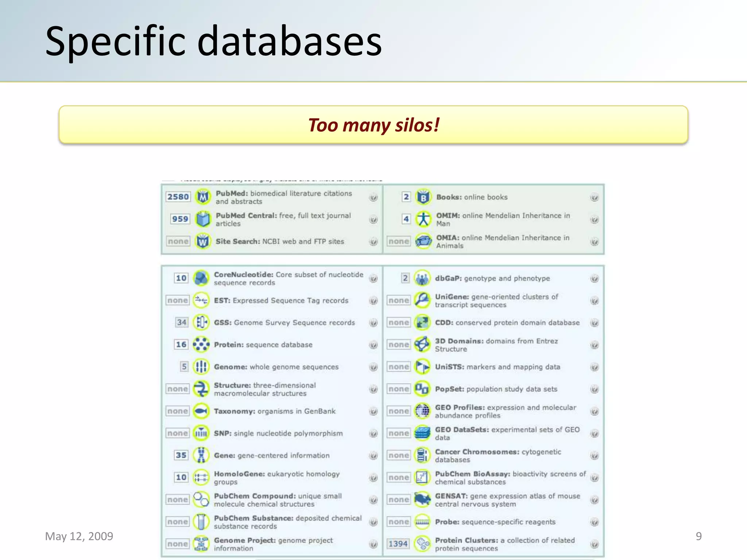Click the dbGaP people icon
Viewport: 747px width, 560px height.
point(422,278)
